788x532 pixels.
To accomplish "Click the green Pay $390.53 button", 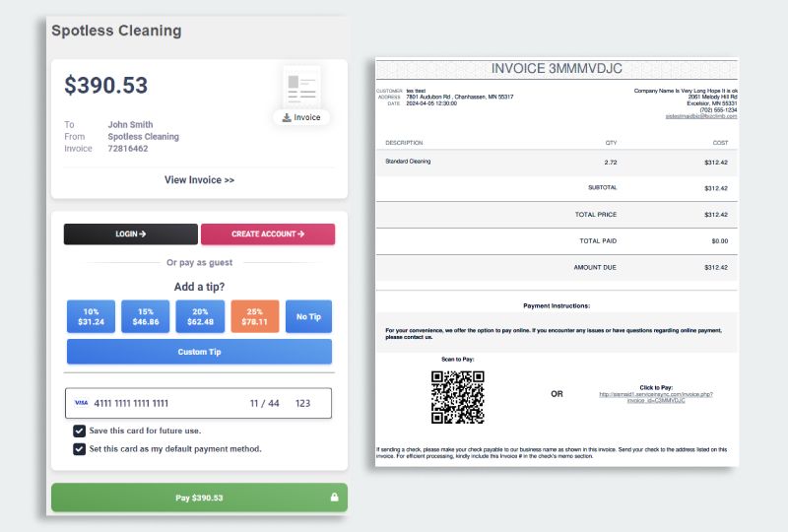I will click(x=199, y=498).
